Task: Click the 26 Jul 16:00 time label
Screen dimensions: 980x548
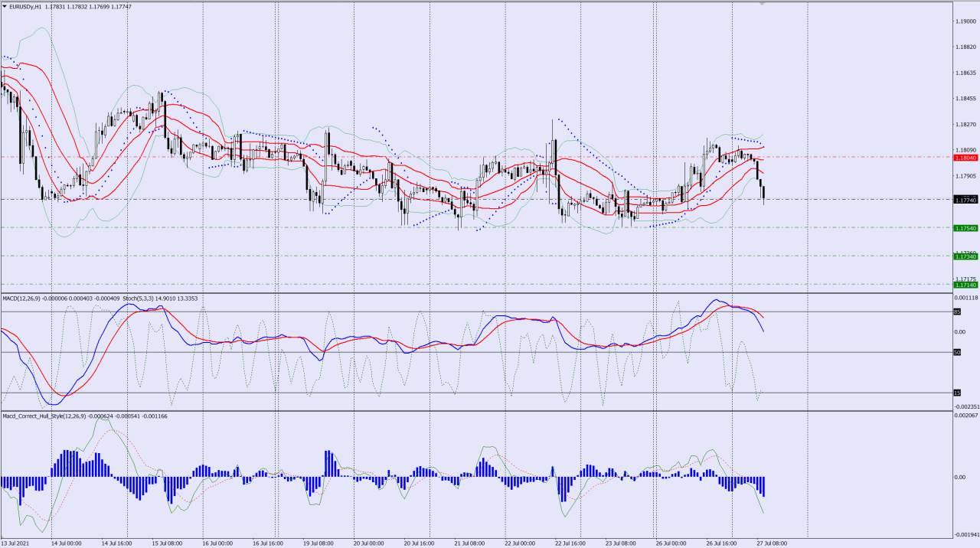Action: point(721,543)
